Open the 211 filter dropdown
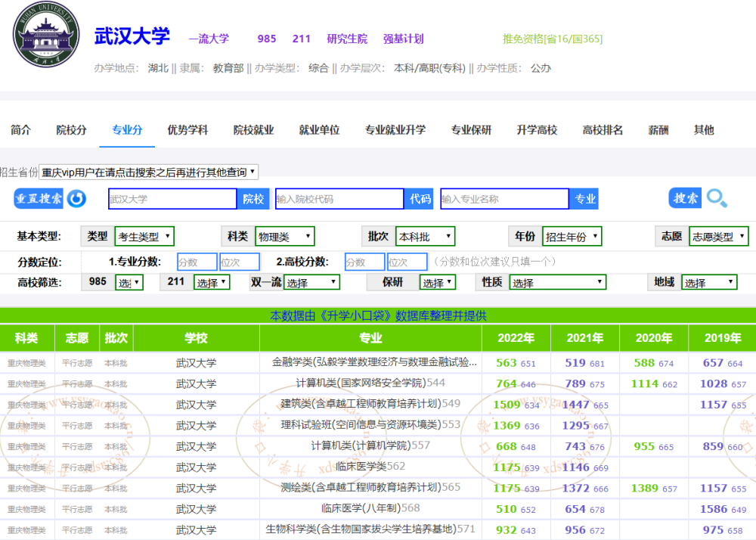 212,282
